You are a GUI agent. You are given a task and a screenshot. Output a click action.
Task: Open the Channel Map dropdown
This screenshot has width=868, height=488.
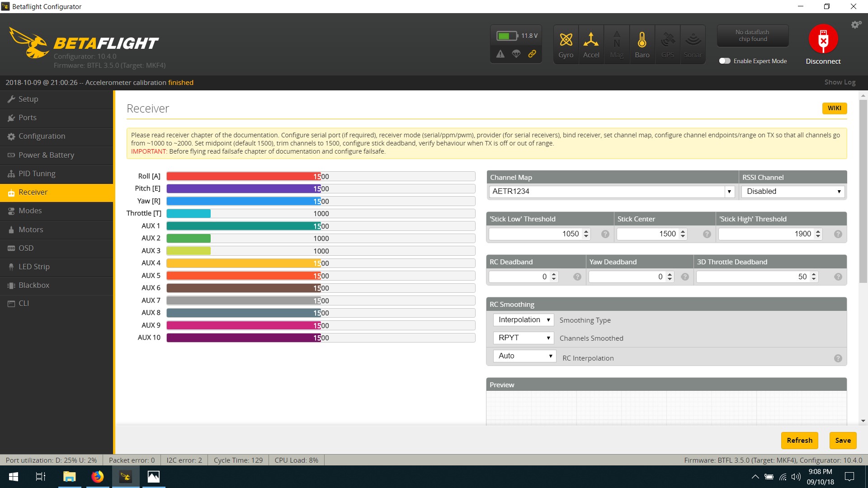pyautogui.click(x=729, y=192)
